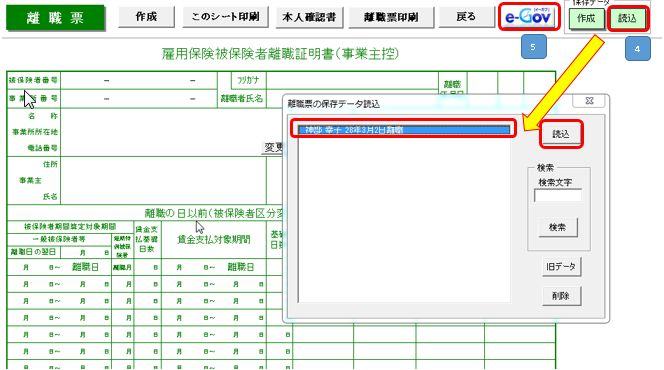Click the 被保険者番号 label cell
The width and height of the screenshot is (664, 370).
[x=33, y=80]
